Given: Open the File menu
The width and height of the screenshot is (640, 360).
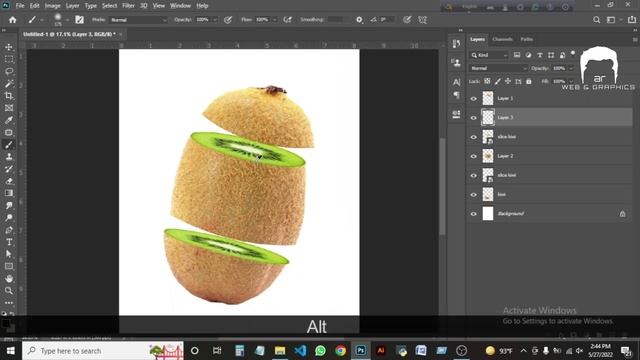Looking at the screenshot, I should [20, 6].
